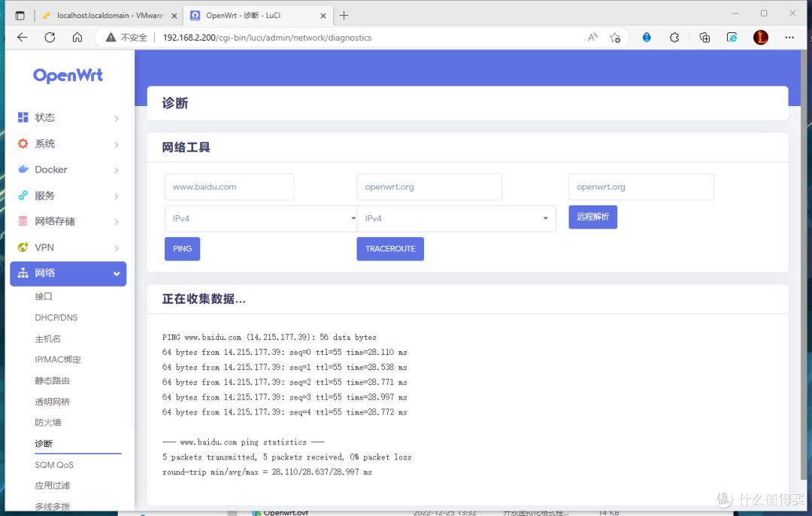The image size is (812, 516).
Task: Click the OpenWrt logo
Action: pos(67,74)
